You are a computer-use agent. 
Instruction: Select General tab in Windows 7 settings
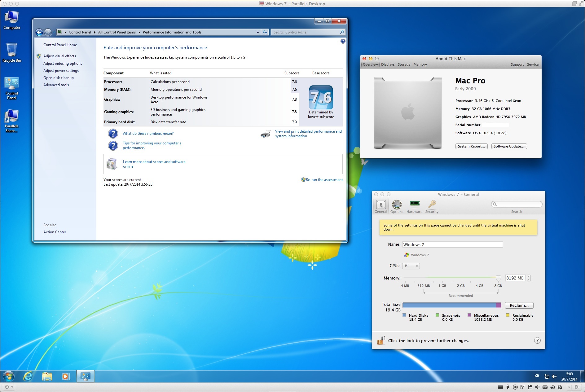pyautogui.click(x=381, y=207)
